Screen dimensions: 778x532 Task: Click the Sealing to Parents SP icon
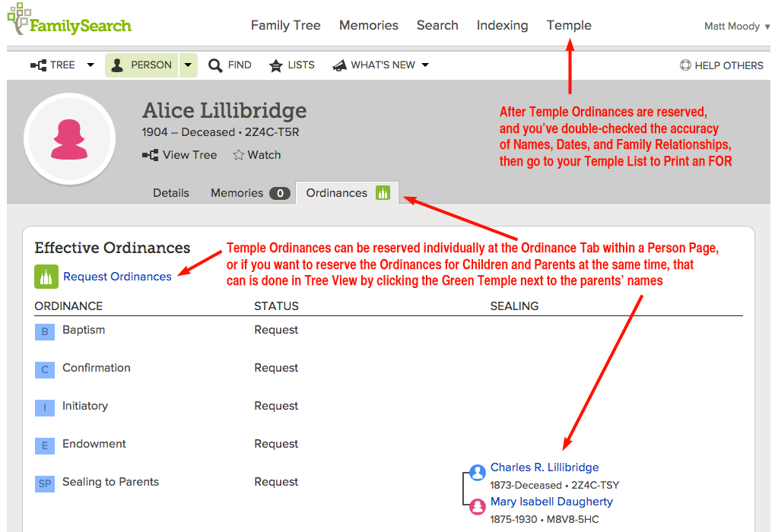45,483
